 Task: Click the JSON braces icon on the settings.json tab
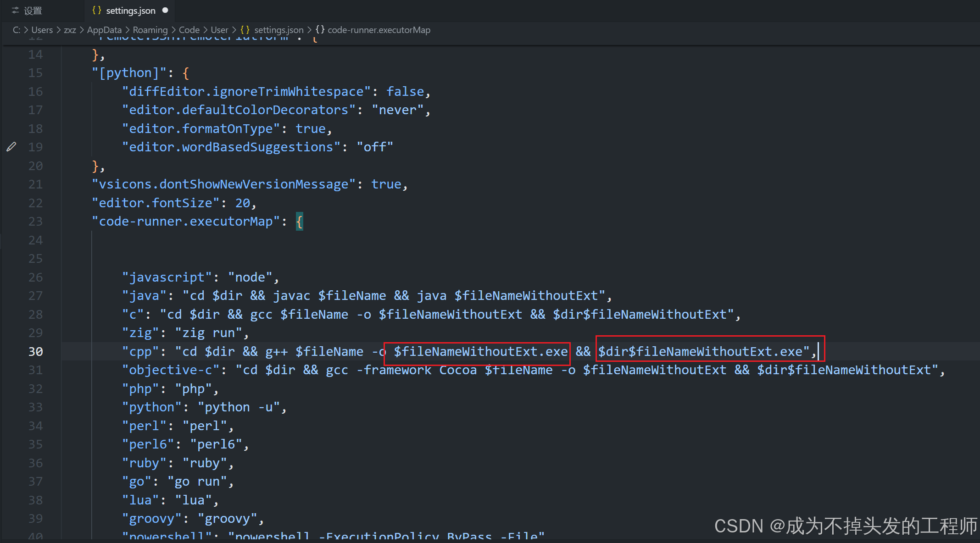click(x=96, y=10)
